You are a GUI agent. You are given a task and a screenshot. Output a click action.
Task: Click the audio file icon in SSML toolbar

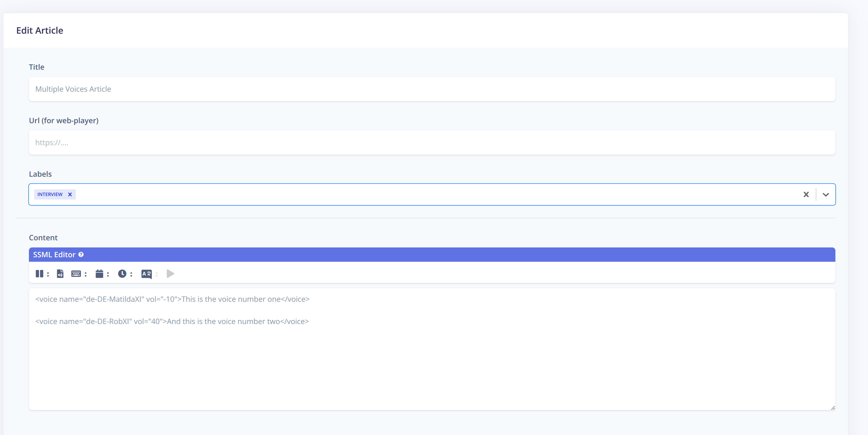60,274
